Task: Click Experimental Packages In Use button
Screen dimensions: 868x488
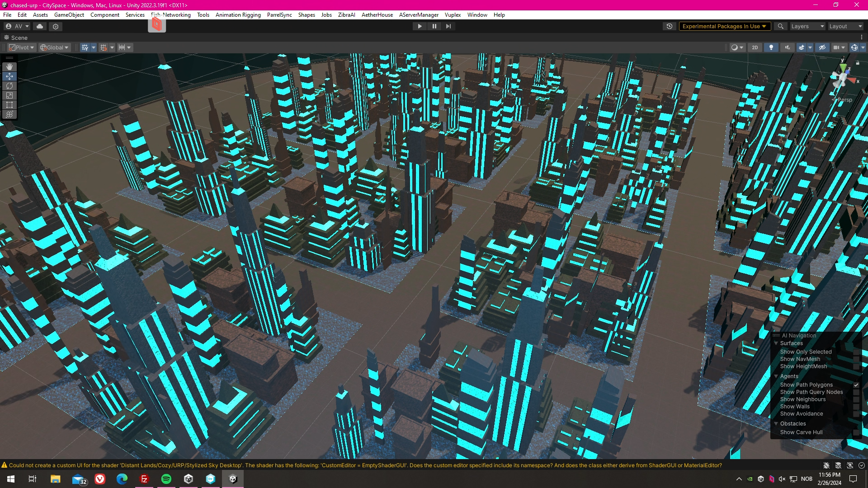Action: 724,26
